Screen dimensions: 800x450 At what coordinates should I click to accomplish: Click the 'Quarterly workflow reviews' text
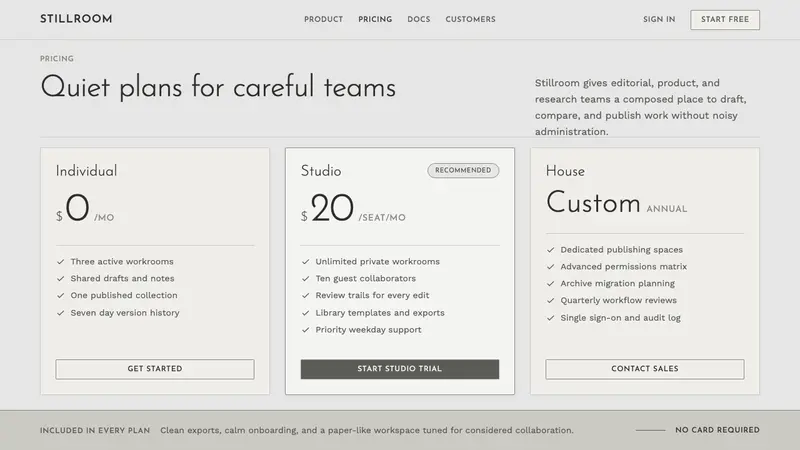click(618, 301)
